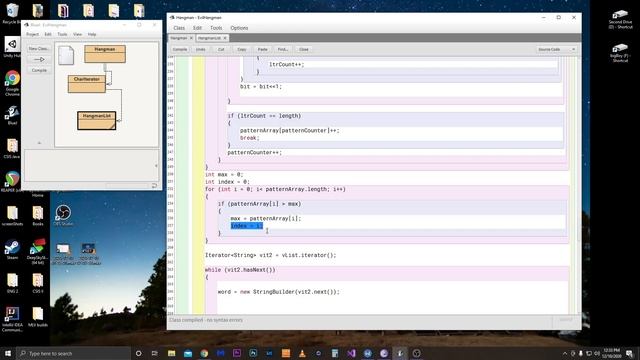Image resolution: width=640 pixels, height=360 pixels.
Task: Open the IntelliJ IDEA Community desktop icon
Action: (x=12, y=319)
